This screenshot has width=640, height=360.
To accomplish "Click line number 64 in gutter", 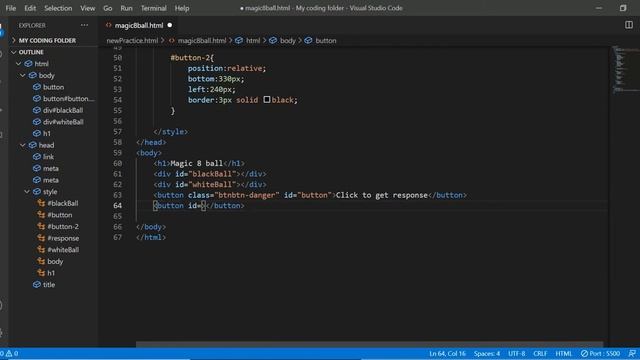I will (118, 206).
